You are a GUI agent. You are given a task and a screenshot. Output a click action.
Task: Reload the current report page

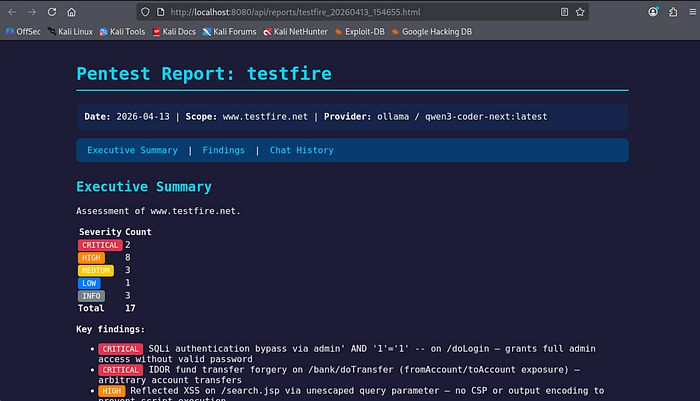[52, 12]
